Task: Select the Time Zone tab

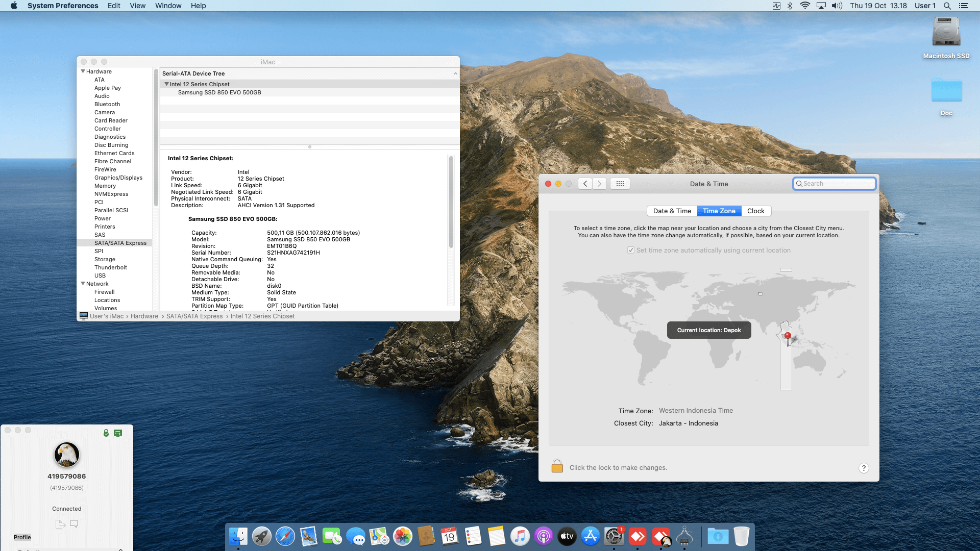Action: (x=719, y=211)
